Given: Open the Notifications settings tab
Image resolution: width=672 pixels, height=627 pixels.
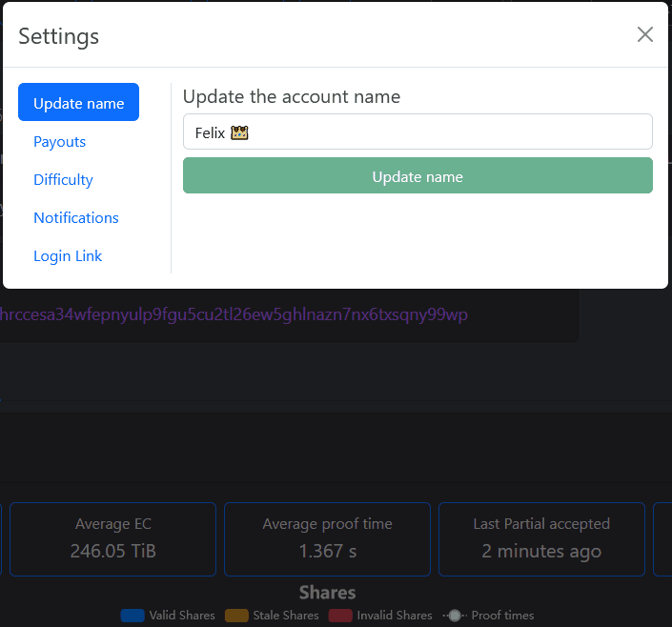Looking at the screenshot, I should [76, 217].
